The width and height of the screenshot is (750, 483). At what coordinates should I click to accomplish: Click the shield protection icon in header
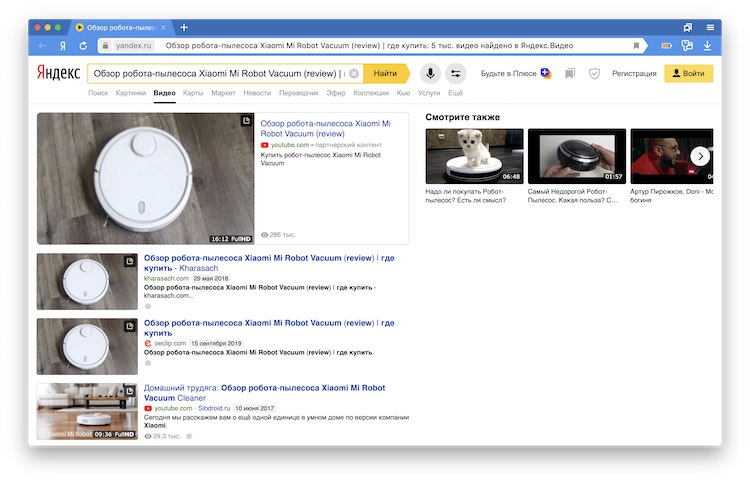(594, 74)
